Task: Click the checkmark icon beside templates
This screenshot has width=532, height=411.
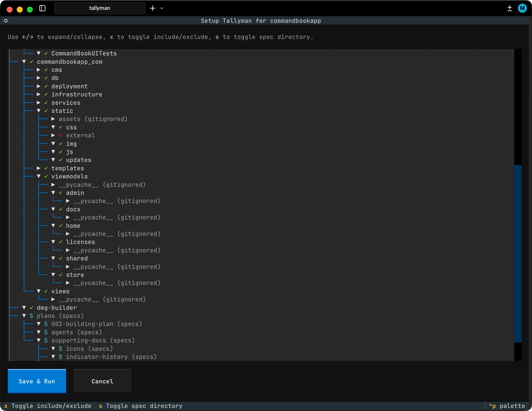Action: (46, 168)
